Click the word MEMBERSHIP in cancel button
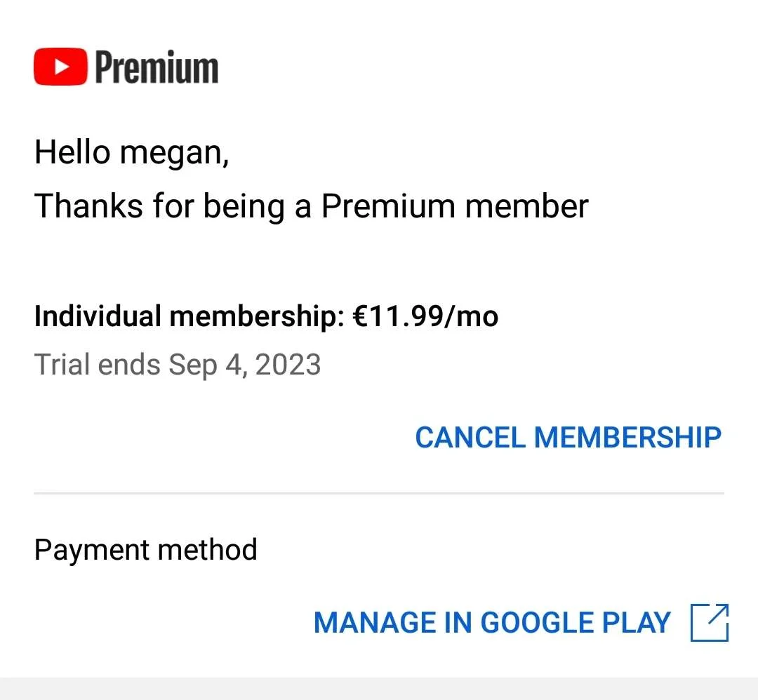The width and height of the screenshot is (758, 700). (627, 438)
